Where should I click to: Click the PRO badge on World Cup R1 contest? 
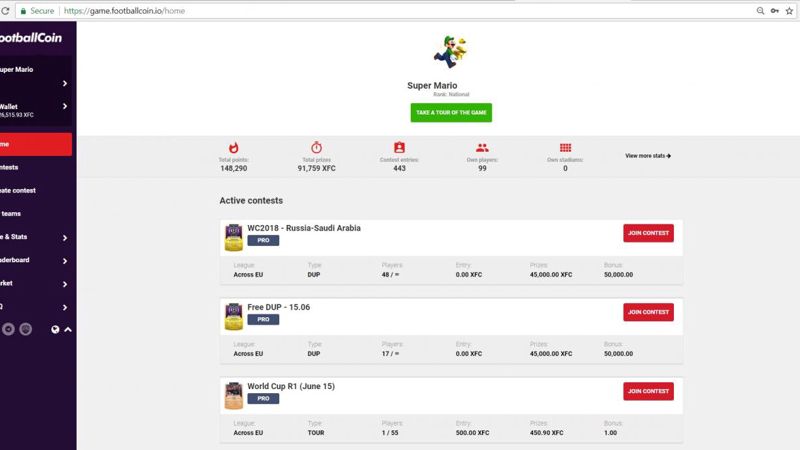coord(263,398)
